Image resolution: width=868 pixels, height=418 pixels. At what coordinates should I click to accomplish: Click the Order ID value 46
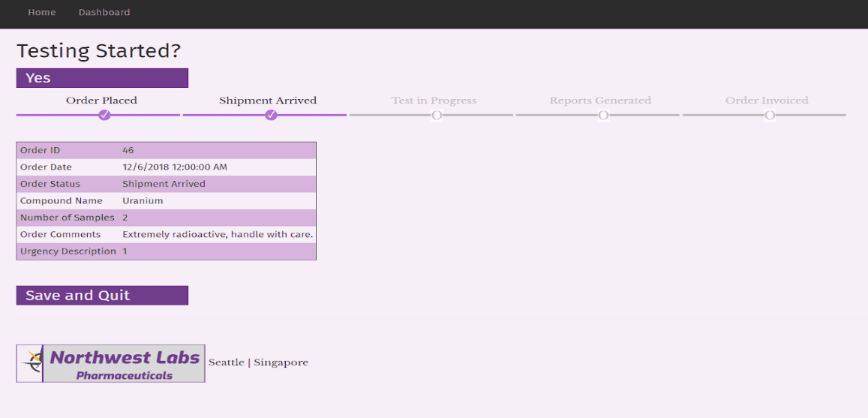[x=128, y=150]
